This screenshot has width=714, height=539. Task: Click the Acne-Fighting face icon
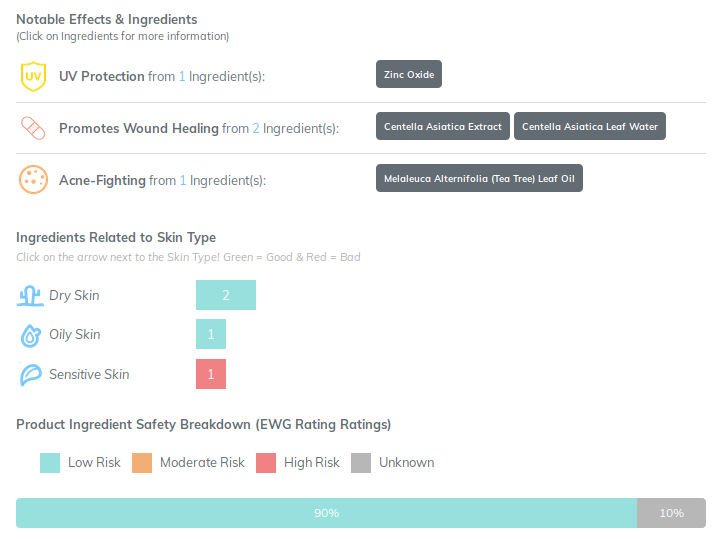point(33,180)
